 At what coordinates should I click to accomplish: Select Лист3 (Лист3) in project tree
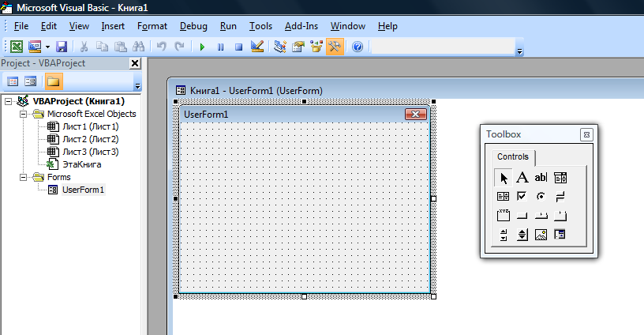90,152
